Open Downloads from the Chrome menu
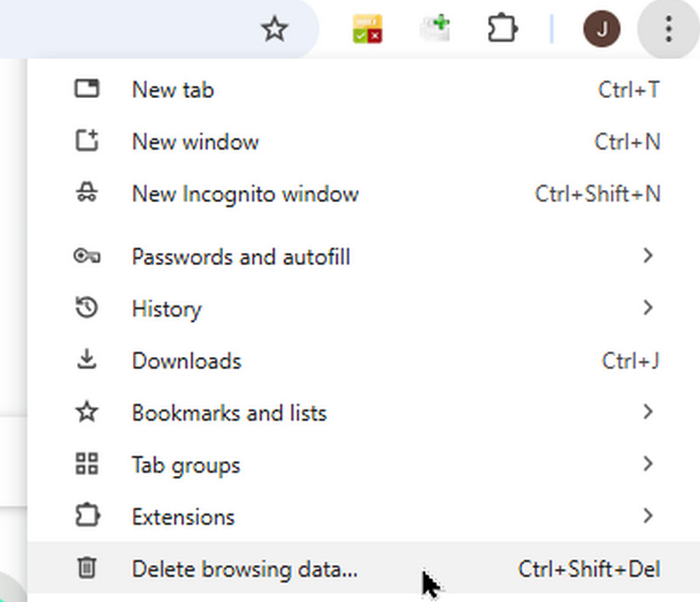This screenshot has width=700, height=602. (x=186, y=360)
